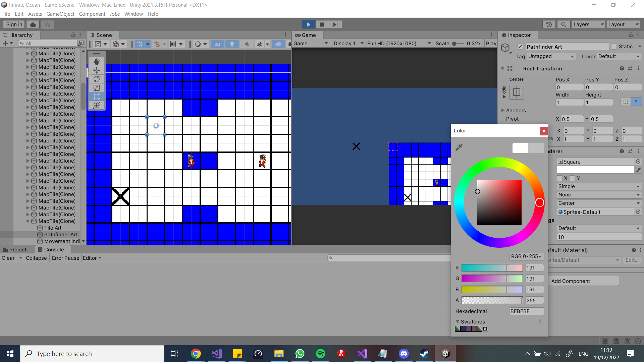Switch to the Project tab
This screenshot has width=644, height=362.
[x=17, y=249]
